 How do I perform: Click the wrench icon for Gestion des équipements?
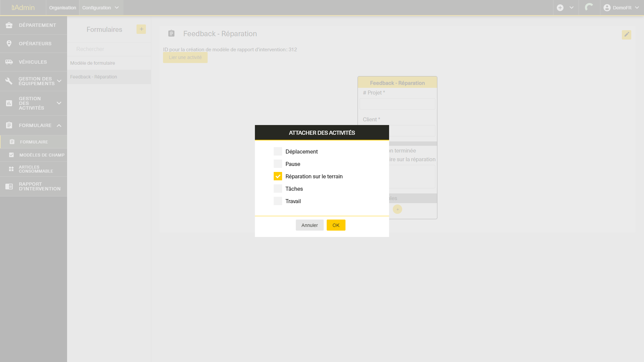tap(9, 81)
